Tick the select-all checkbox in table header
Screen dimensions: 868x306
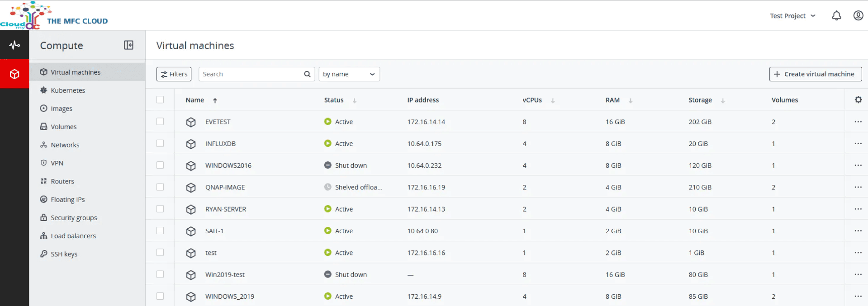(x=160, y=100)
